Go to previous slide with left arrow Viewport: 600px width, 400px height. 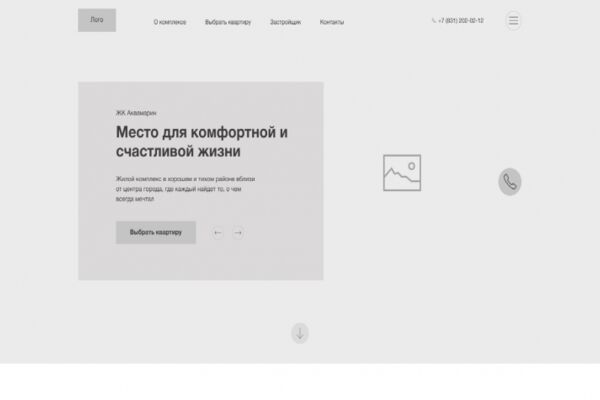tap(218, 233)
